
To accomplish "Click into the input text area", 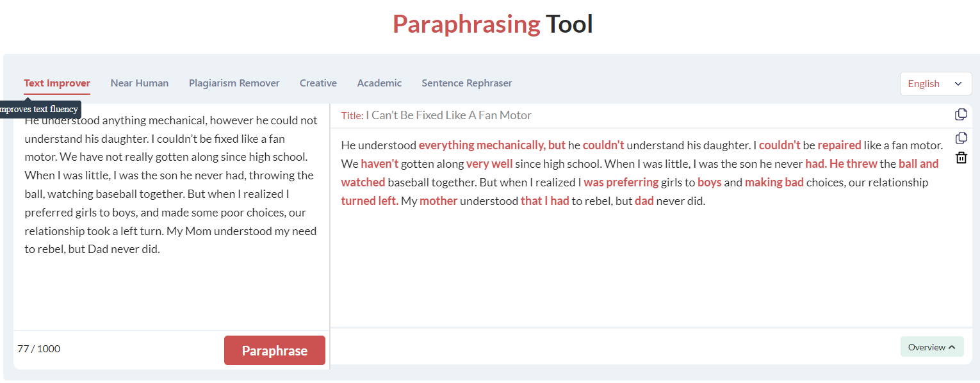I will coord(171,218).
